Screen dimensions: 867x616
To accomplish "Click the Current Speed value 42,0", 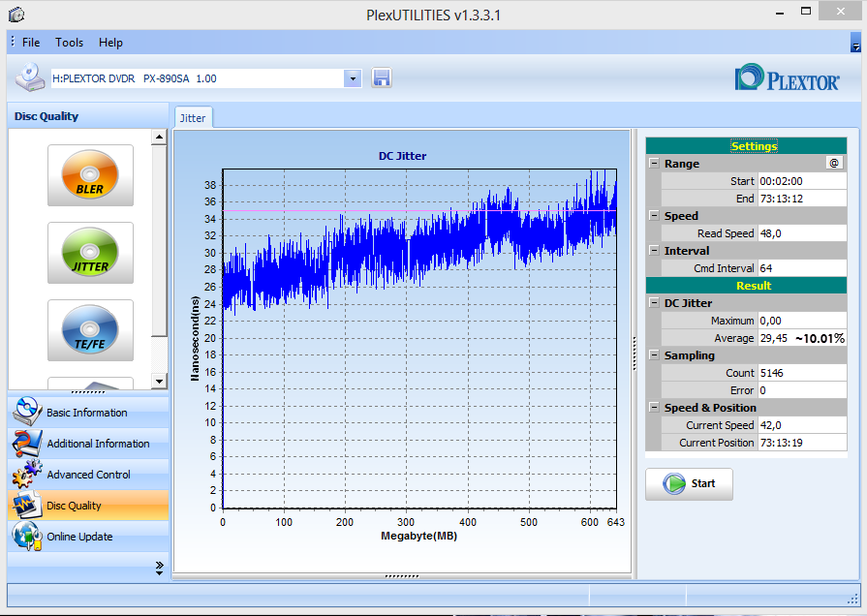I will [x=802, y=425].
